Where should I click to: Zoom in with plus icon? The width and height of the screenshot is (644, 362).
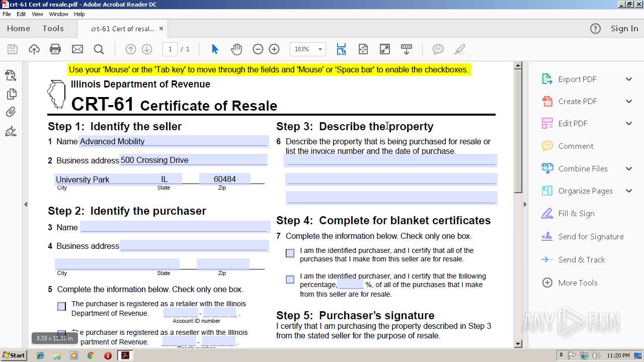click(x=274, y=49)
